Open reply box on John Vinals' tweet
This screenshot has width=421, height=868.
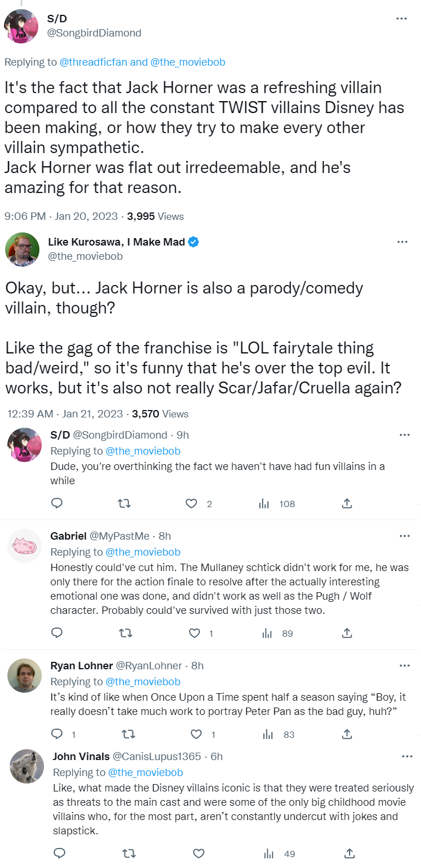click(x=59, y=854)
